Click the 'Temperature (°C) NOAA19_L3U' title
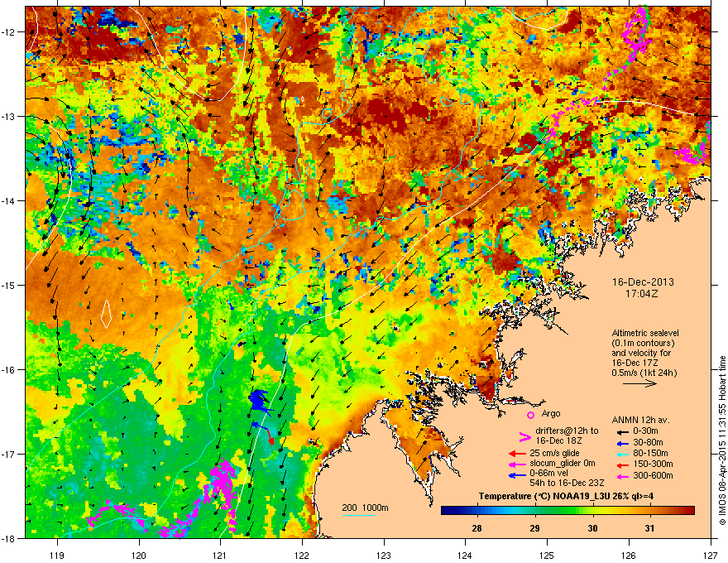Viewport: 728px width, 563px height. pyautogui.click(x=539, y=497)
